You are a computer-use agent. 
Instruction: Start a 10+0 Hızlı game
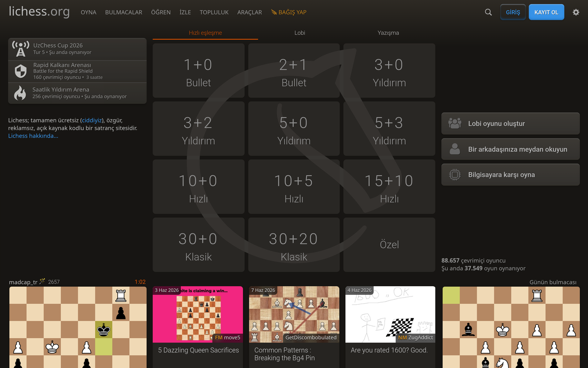coord(198,187)
